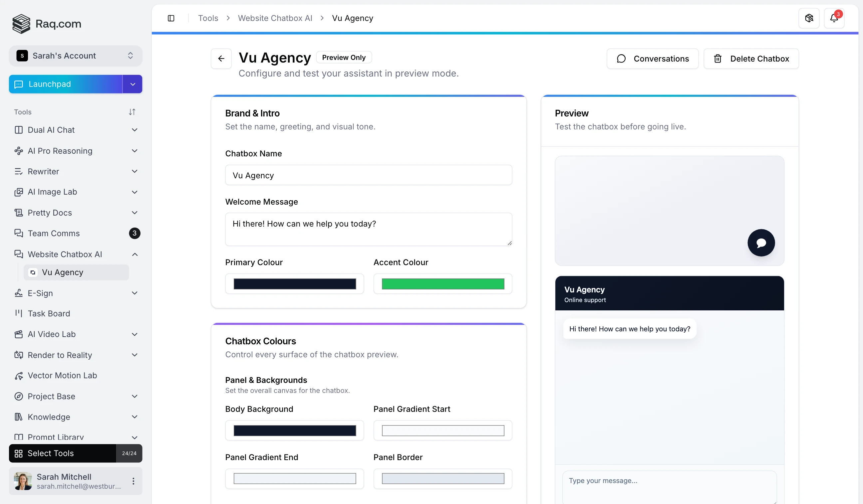Viewport: 863px width, 504px height.
Task: Expand the AI Image Lab section
Action: click(x=135, y=192)
